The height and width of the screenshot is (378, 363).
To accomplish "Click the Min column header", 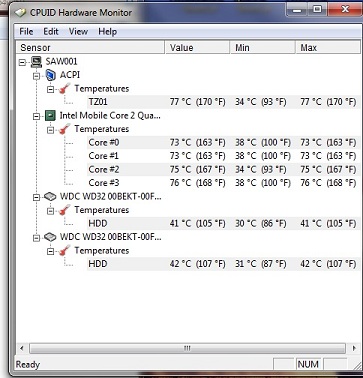I will point(263,48).
